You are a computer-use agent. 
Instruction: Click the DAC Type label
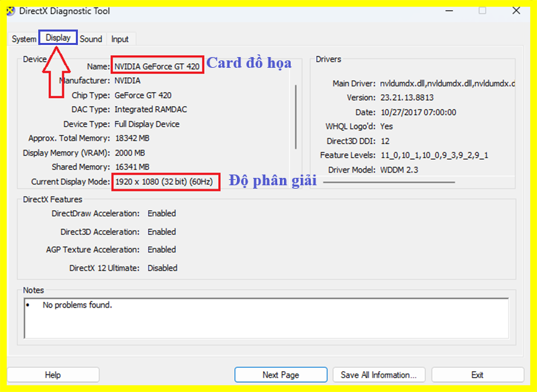tap(91, 109)
